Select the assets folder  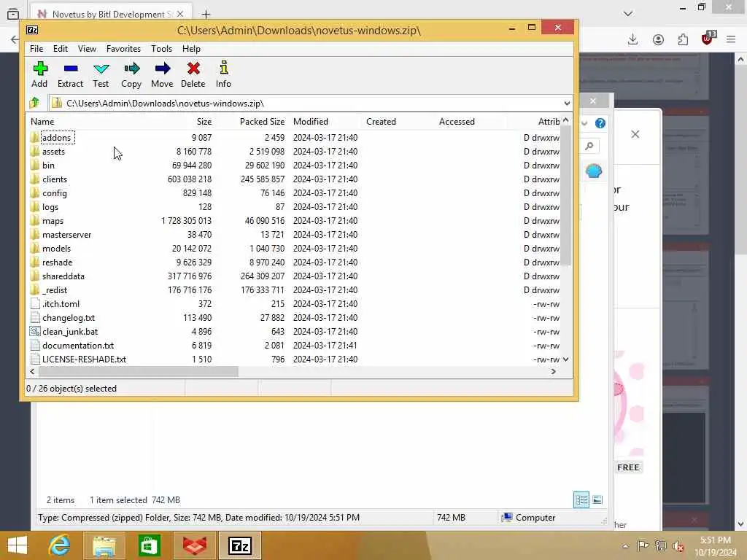tap(53, 152)
